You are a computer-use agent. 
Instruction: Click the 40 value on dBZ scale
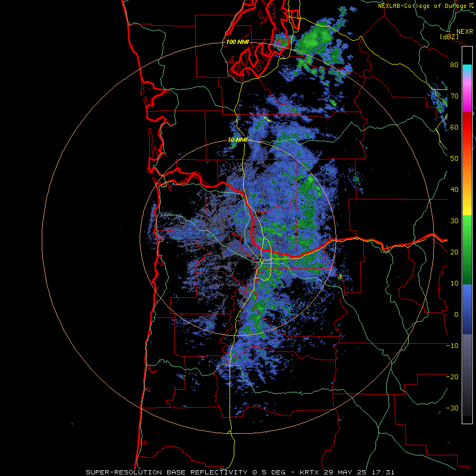(x=454, y=190)
